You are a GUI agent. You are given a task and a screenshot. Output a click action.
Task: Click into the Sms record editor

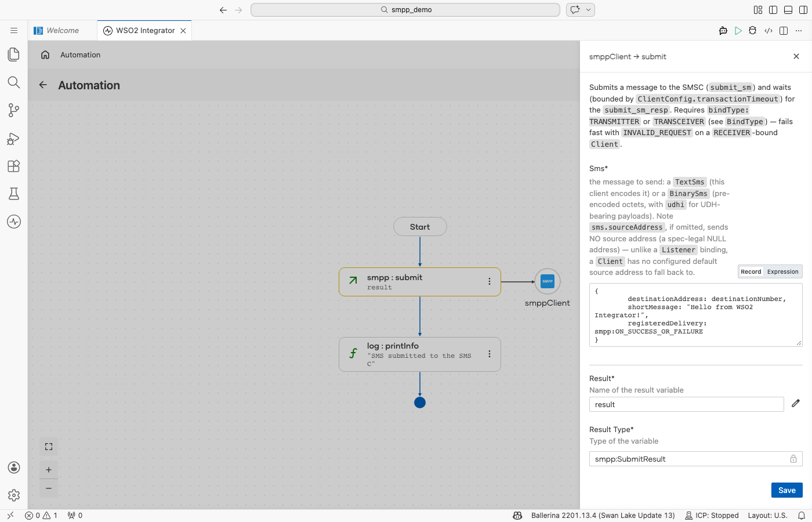pos(696,315)
